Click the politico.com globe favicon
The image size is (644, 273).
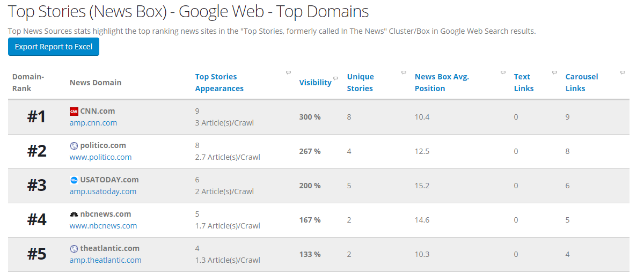tap(74, 146)
